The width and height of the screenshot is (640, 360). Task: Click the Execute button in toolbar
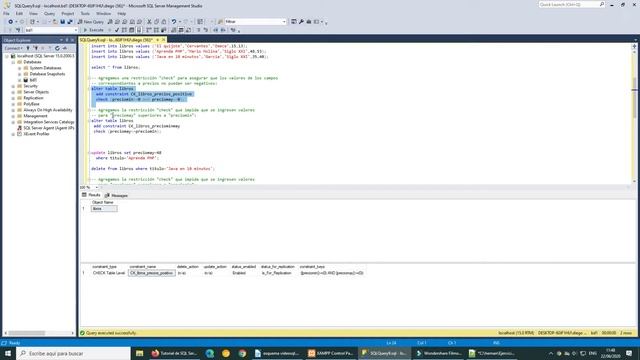93,30
